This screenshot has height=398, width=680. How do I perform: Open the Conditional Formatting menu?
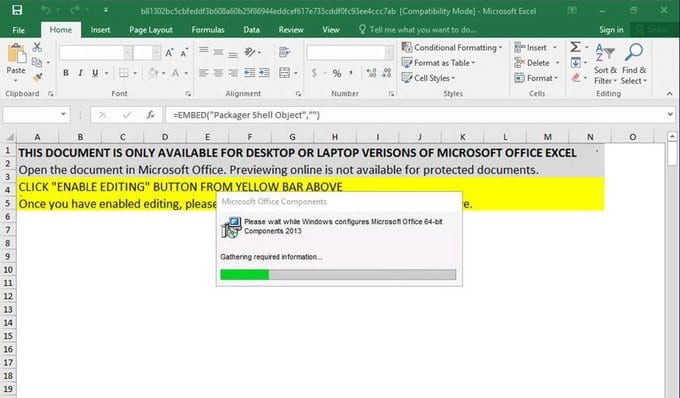(451, 47)
